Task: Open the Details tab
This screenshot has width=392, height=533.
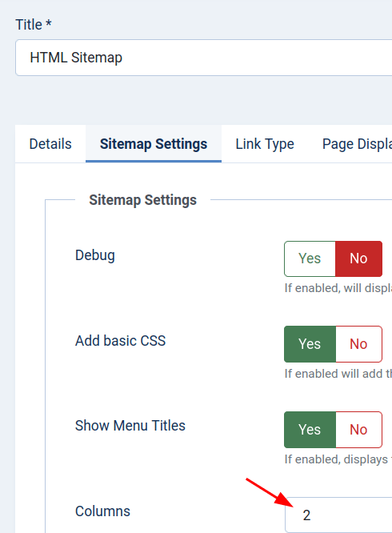Action: click(50, 144)
